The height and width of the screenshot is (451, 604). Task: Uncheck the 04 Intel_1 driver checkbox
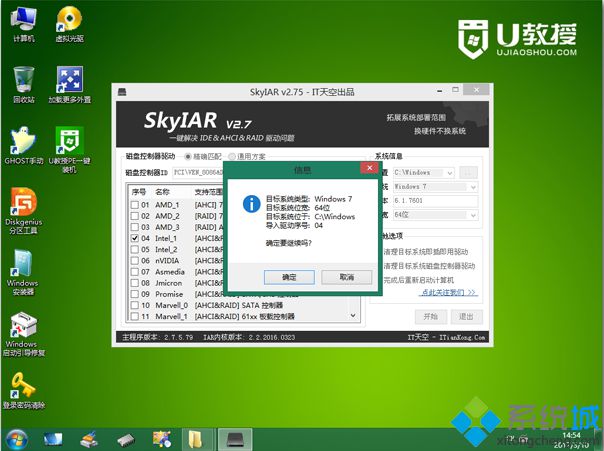134,238
